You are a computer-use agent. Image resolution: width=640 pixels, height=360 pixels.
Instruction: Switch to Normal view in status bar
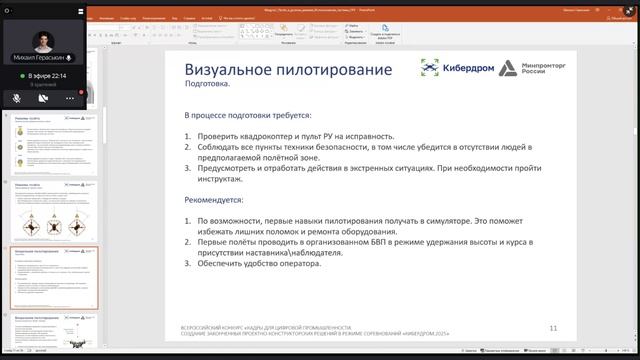tap(555, 351)
